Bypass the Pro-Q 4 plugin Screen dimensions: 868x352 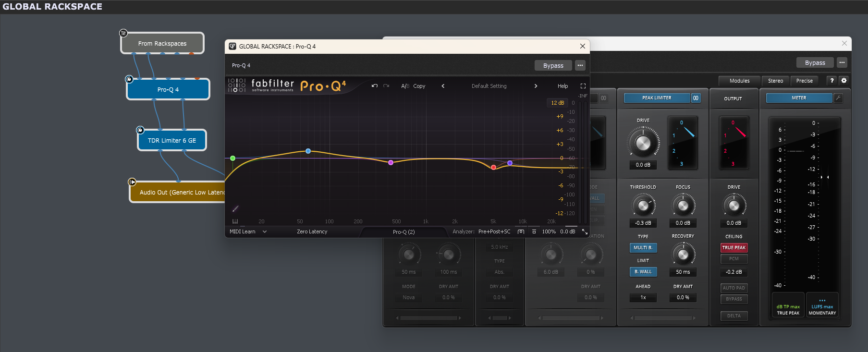553,65
